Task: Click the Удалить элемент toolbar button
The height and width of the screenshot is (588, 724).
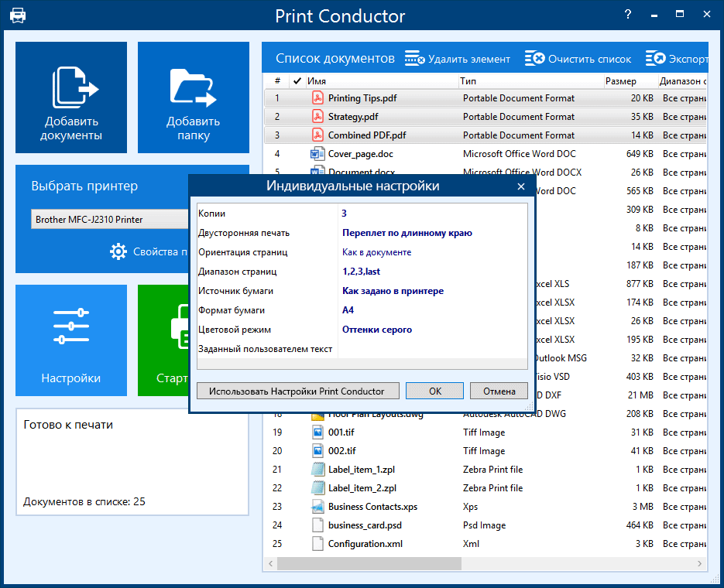Action: pos(458,59)
